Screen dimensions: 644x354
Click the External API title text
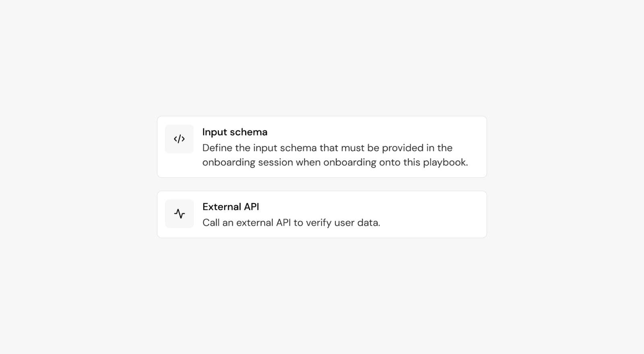(231, 207)
